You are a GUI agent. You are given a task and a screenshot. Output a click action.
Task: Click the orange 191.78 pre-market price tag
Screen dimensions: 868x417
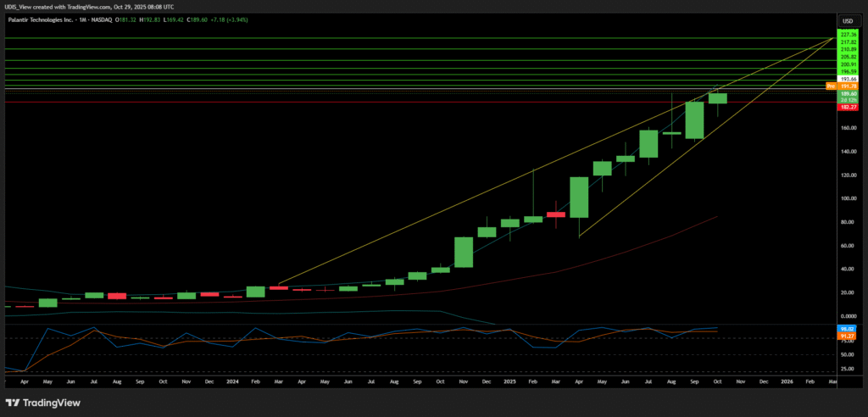point(849,86)
